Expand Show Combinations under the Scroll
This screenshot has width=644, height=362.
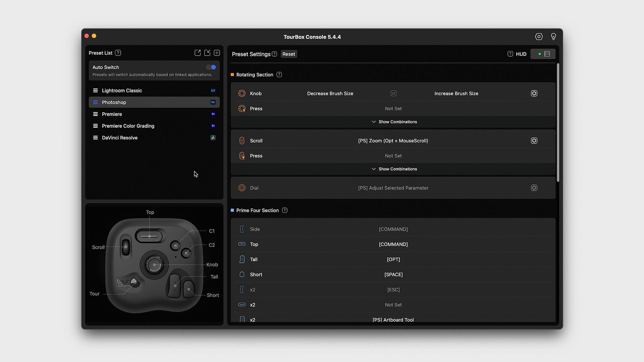(x=394, y=169)
